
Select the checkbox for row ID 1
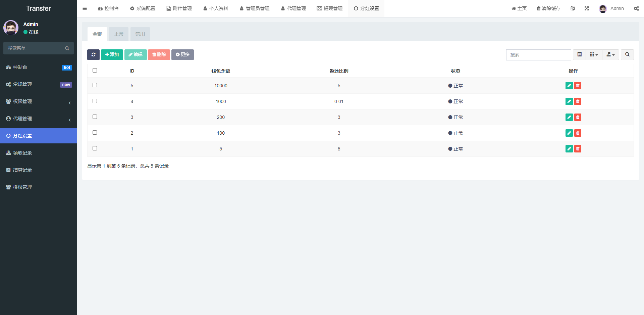[x=95, y=148]
